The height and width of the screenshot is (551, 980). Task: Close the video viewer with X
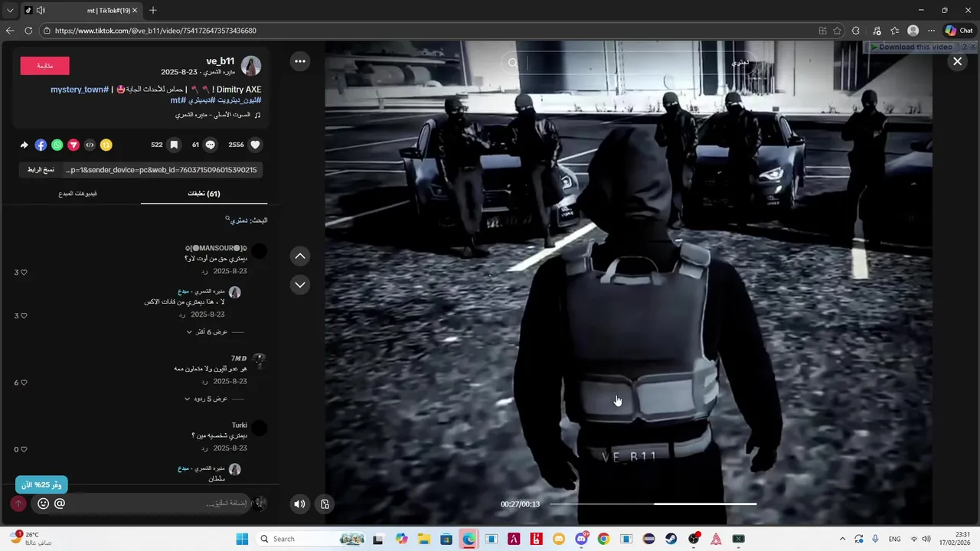pyautogui.click(x=957, y=61)
